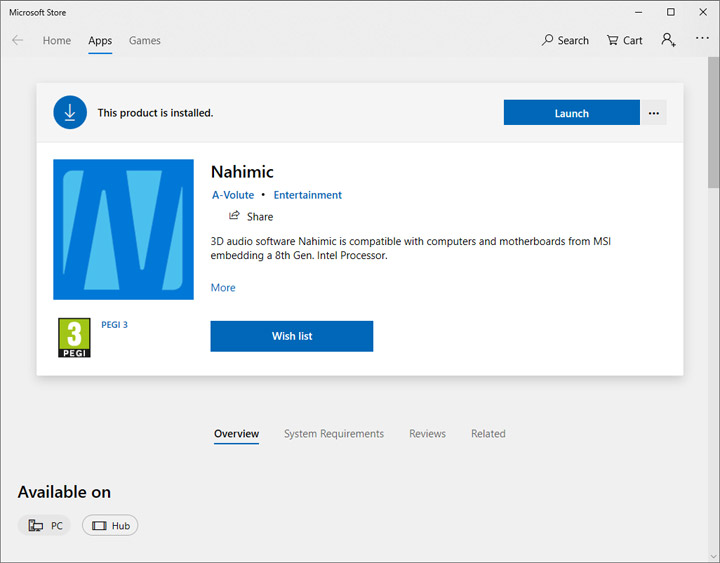This screenshot has height=563, width=720.
Task: Open the shopping Cart
Action: [x=624, y=41]
